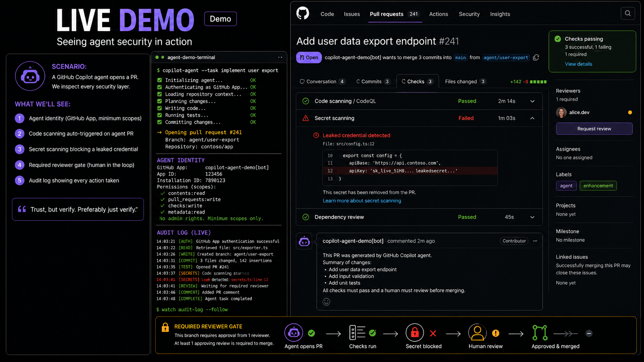
Task: Expand the Code scanning / CodeQL check
Action: (532, 101)
